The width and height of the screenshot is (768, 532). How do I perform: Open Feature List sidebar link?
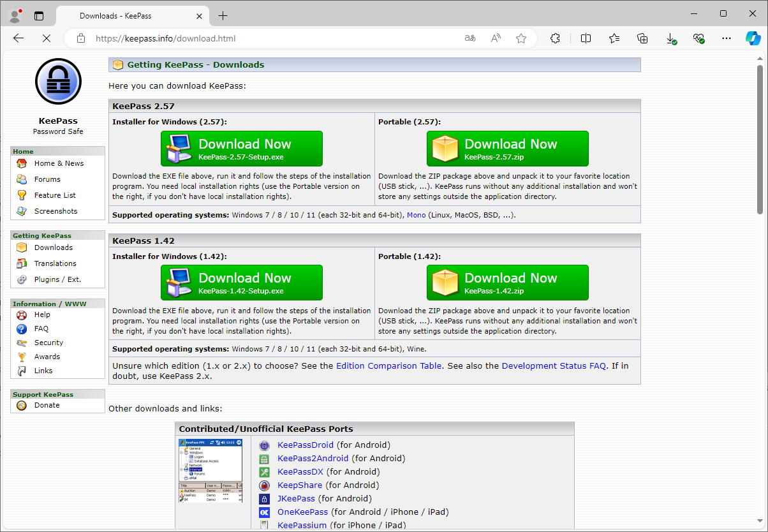click(55, 195)
